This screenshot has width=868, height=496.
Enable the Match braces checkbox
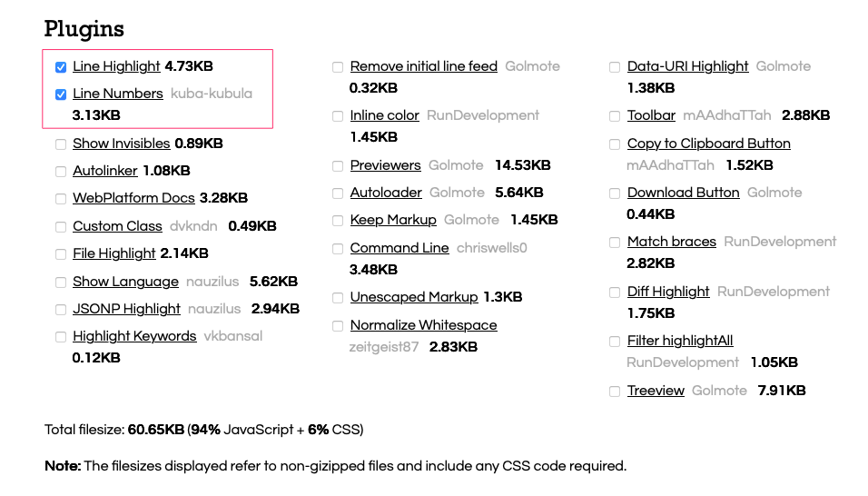[616, 243]
